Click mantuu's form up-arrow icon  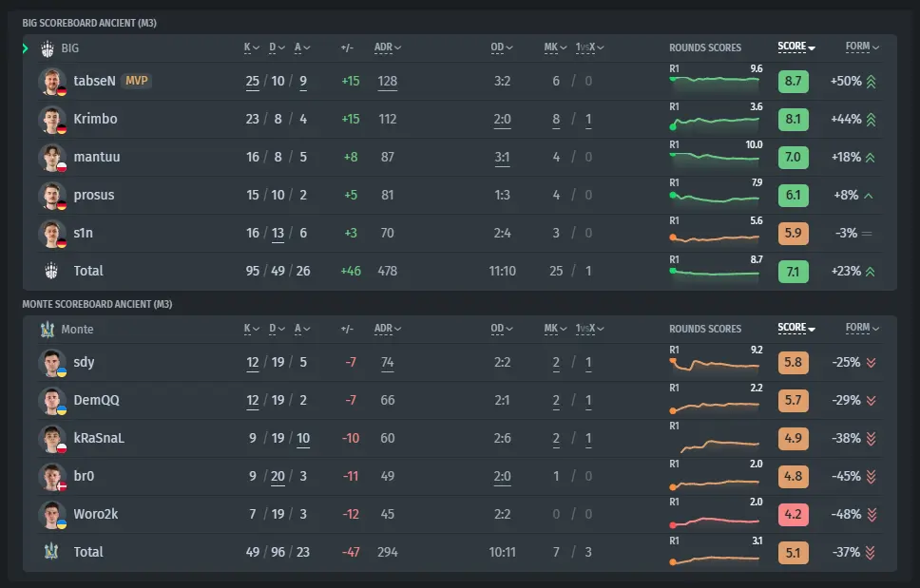(x=871, y=158)
